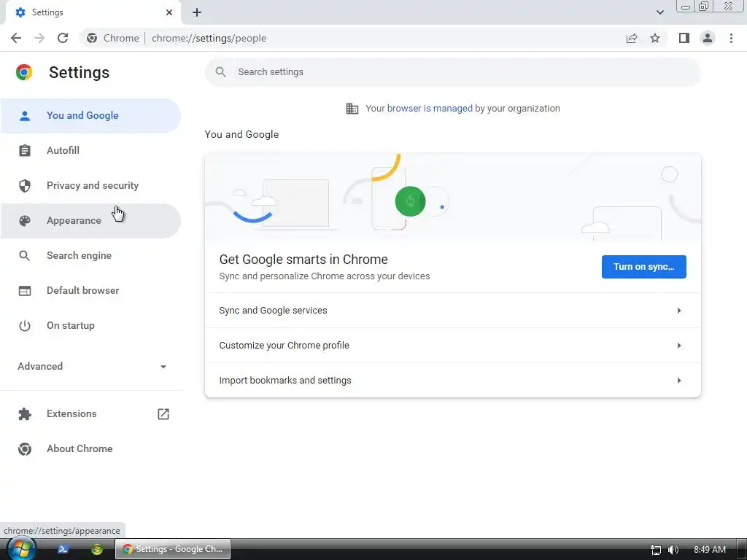Open Default browser settings
The image size is (747, 560).
pos(90,290)
